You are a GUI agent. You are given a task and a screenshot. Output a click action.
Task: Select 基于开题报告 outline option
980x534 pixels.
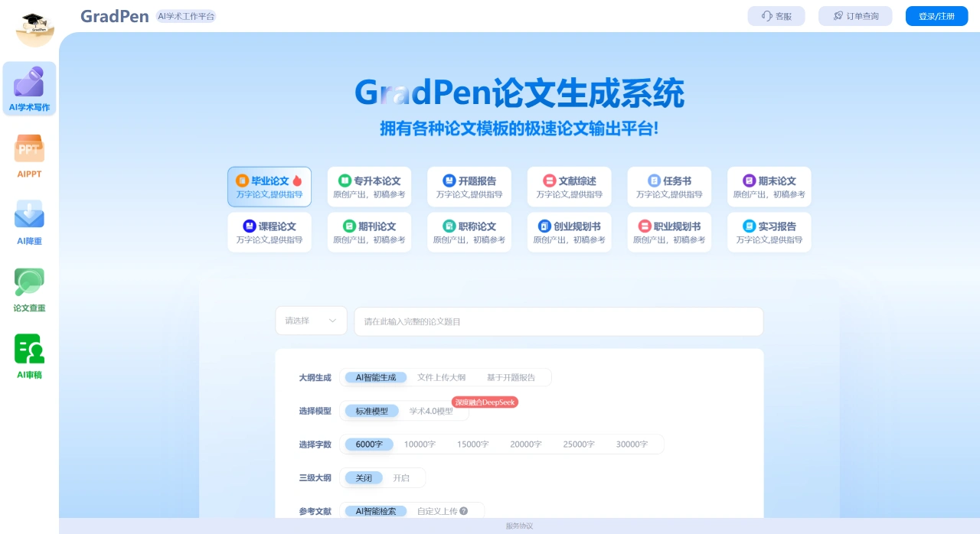pyautogui.click(x=511, y=377)
